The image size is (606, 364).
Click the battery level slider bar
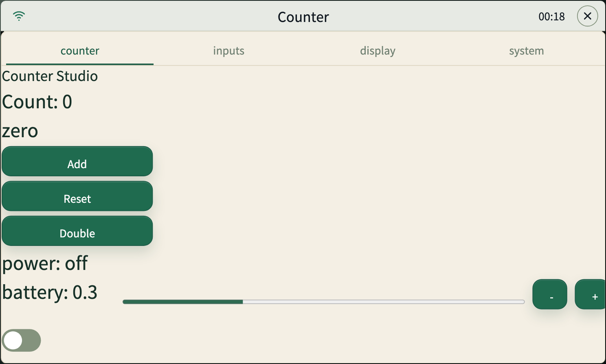tap(323, 302)
